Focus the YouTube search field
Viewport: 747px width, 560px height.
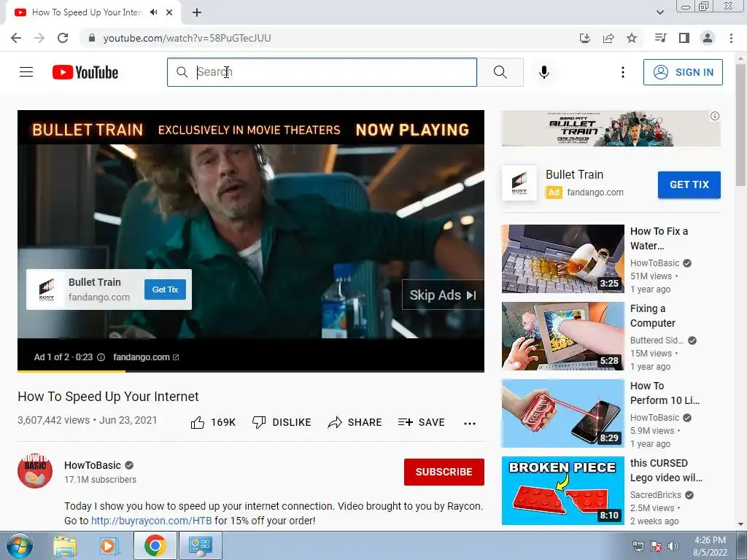pos(322,72)
